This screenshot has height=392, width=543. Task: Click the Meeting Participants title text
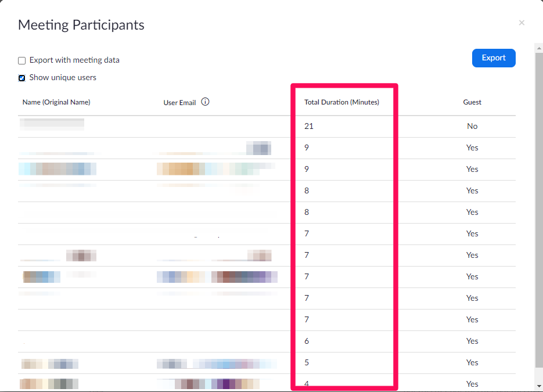[81, 25]
